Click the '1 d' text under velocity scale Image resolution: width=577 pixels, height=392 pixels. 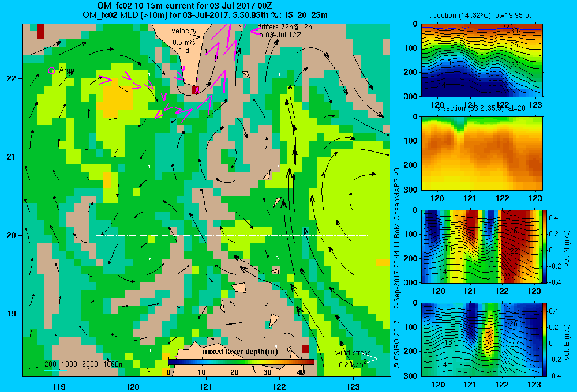(x=184, y=50)
